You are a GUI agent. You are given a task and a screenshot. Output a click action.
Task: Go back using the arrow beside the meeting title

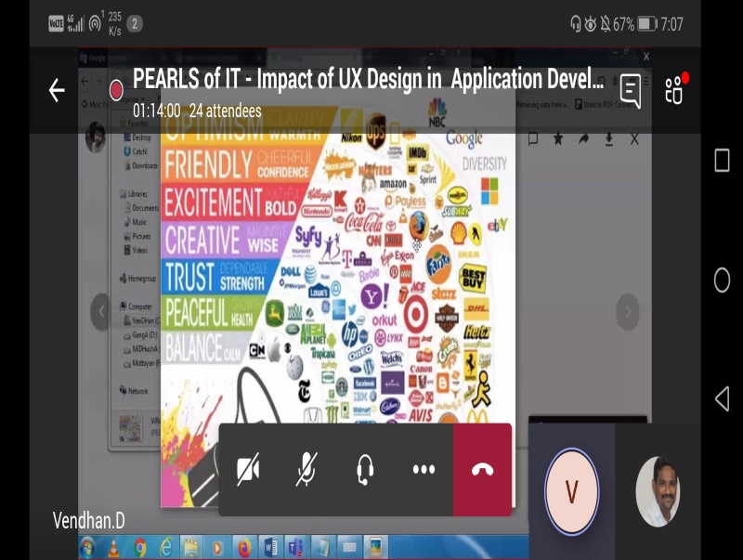pos(57,90)
